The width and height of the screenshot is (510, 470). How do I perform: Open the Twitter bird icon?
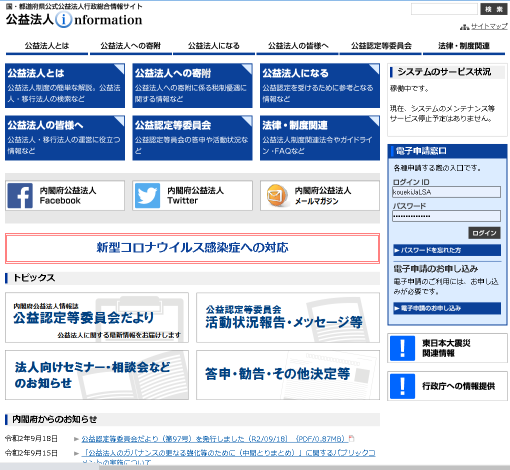click(x=147, y=196)
